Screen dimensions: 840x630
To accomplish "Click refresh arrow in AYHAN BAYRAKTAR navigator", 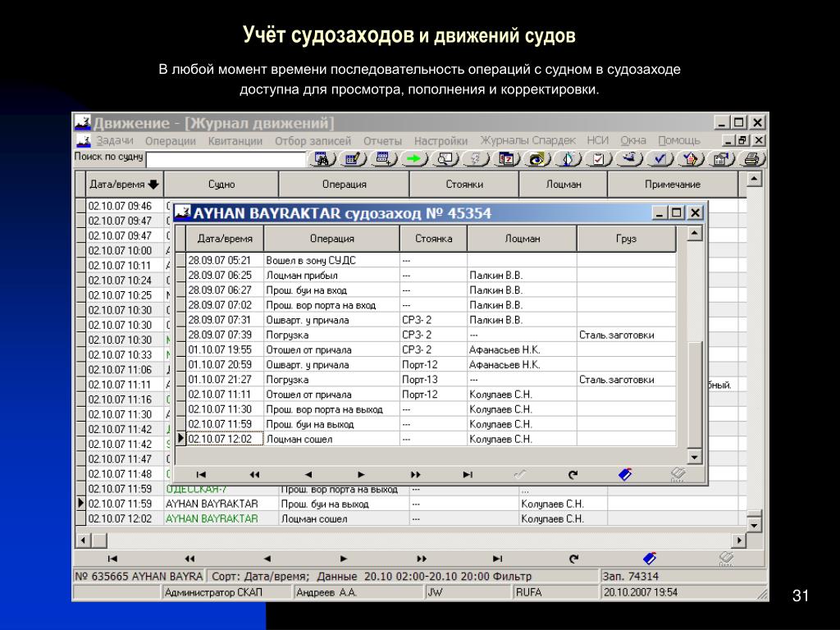I will click(573, 474).
